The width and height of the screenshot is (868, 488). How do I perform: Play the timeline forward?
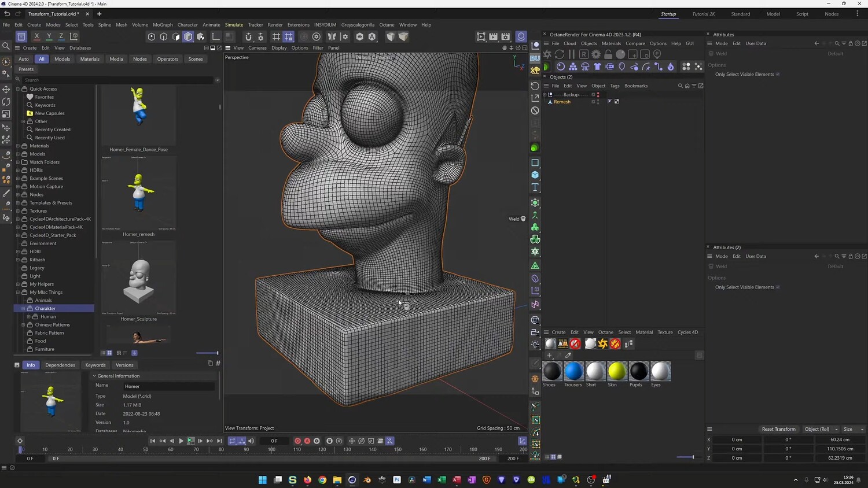tap(181, 441)
